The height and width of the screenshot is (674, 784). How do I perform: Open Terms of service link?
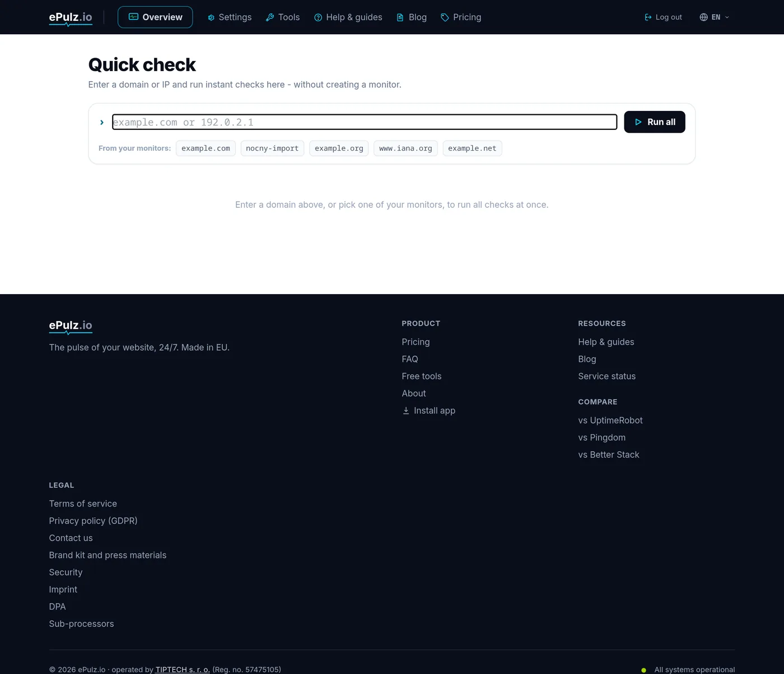[x=83, y=504]
